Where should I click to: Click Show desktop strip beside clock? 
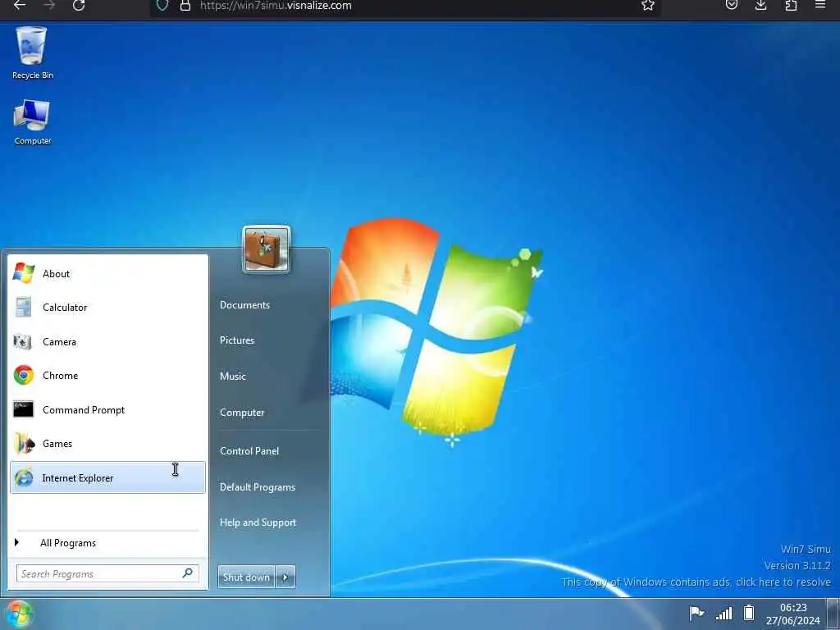[833, 614]
